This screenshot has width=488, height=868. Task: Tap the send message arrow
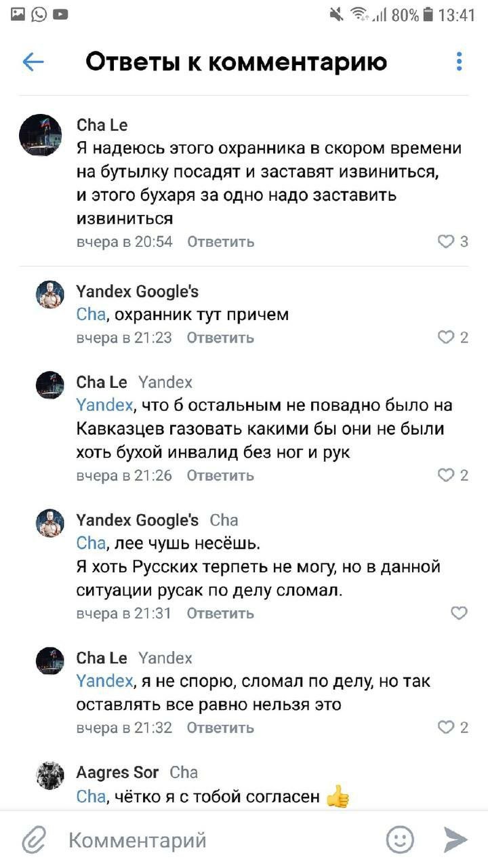tap(455, 840)
